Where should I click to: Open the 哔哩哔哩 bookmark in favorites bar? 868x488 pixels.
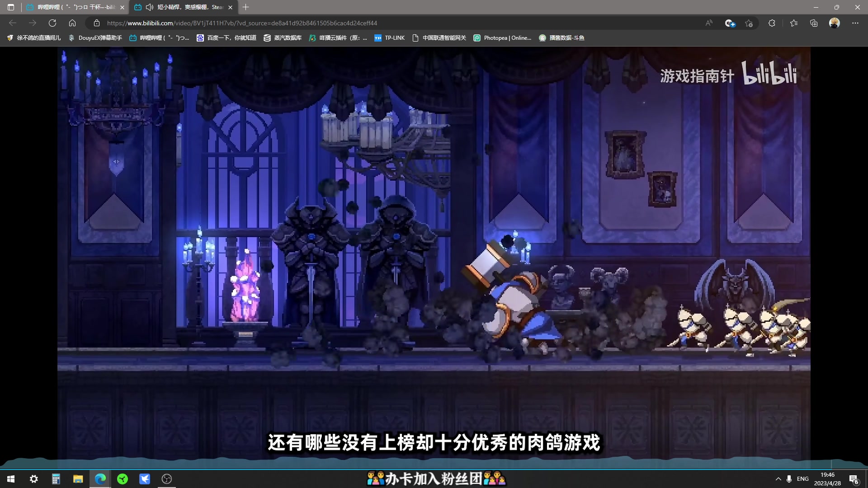159,38
